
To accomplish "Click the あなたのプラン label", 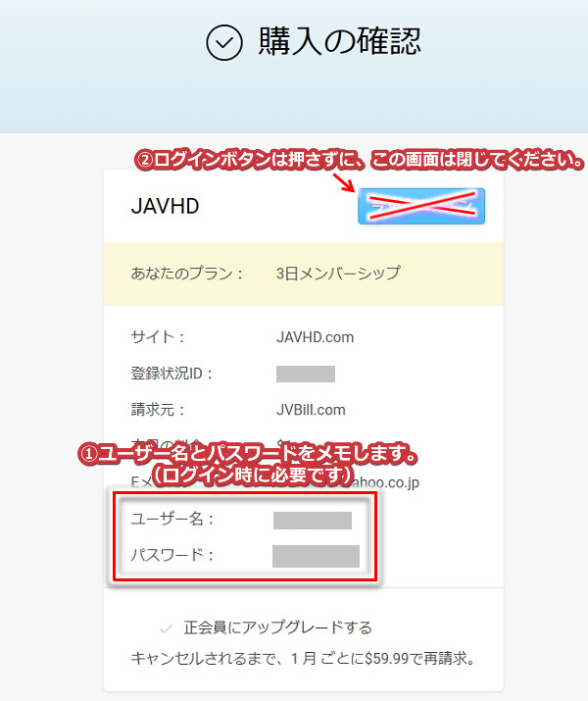I will point(187,274).
